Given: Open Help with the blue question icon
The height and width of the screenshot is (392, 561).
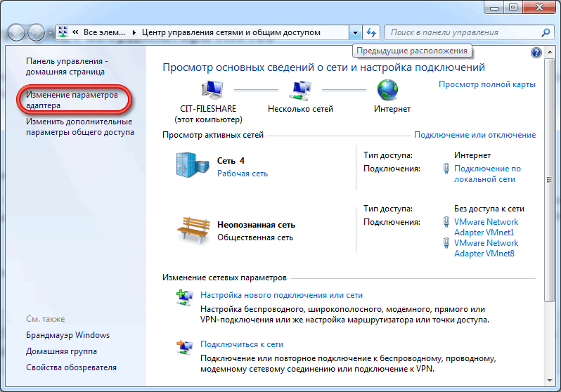Looking at the screenshot, I should pyautogui.click(x=536, y=53).
